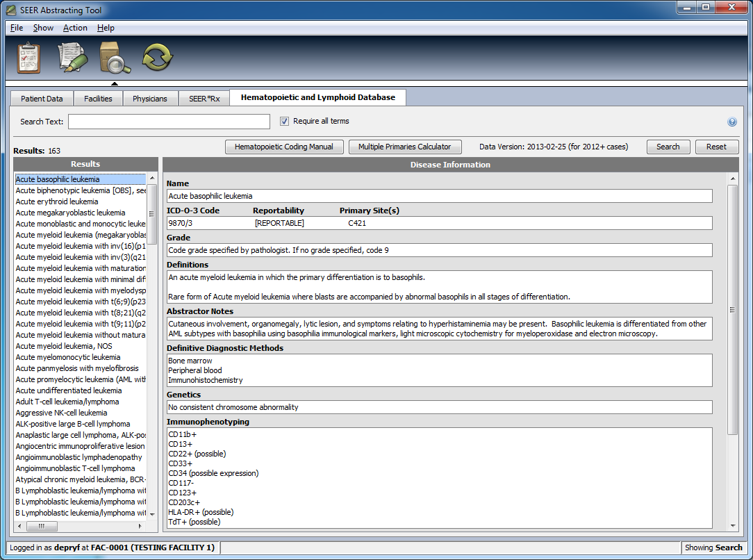The image size is (753, 560).
Task: Click the CD203c+ immunophenotyping entry
Action: tap(184, 502)
